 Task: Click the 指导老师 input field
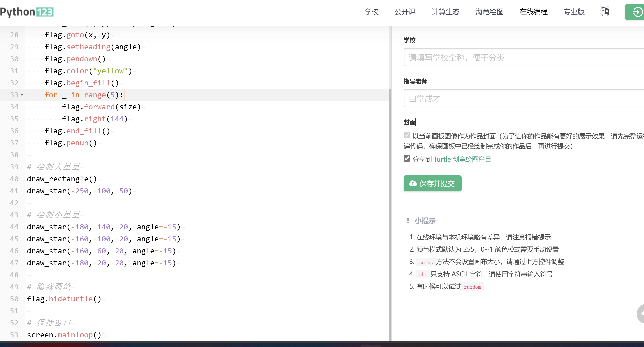click(x=522, y=99)
